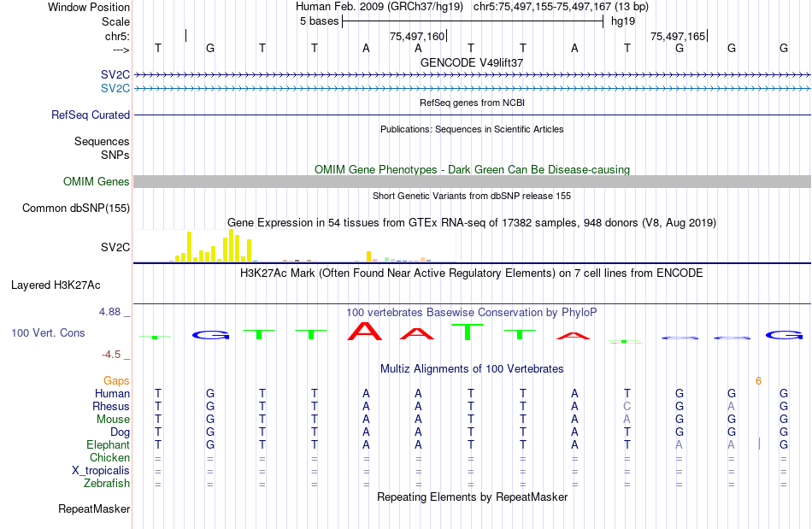This screenshot has width=812, height=529.
Task: Click the Layered H3K27Ac track label
Action: coord(56,285)
